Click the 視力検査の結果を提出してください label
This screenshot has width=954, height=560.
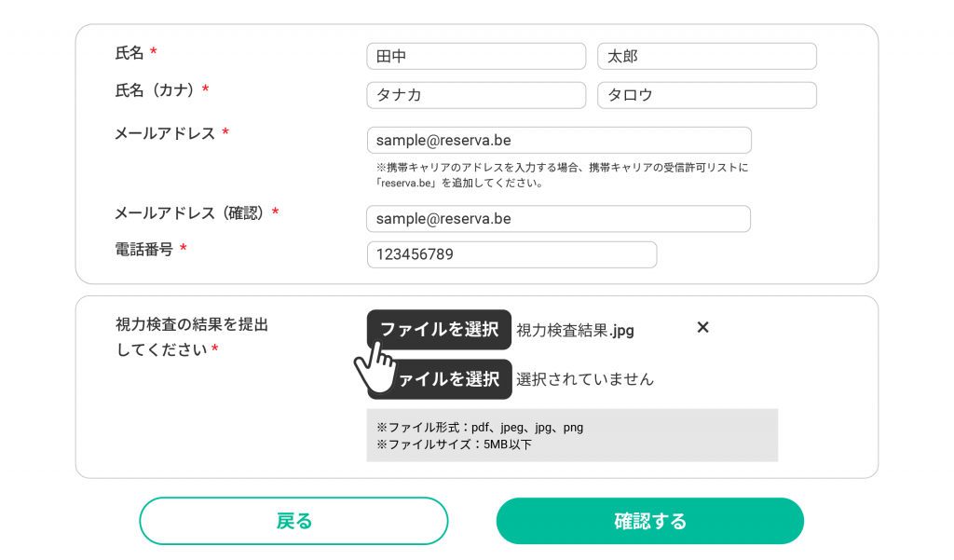(192, 336)
